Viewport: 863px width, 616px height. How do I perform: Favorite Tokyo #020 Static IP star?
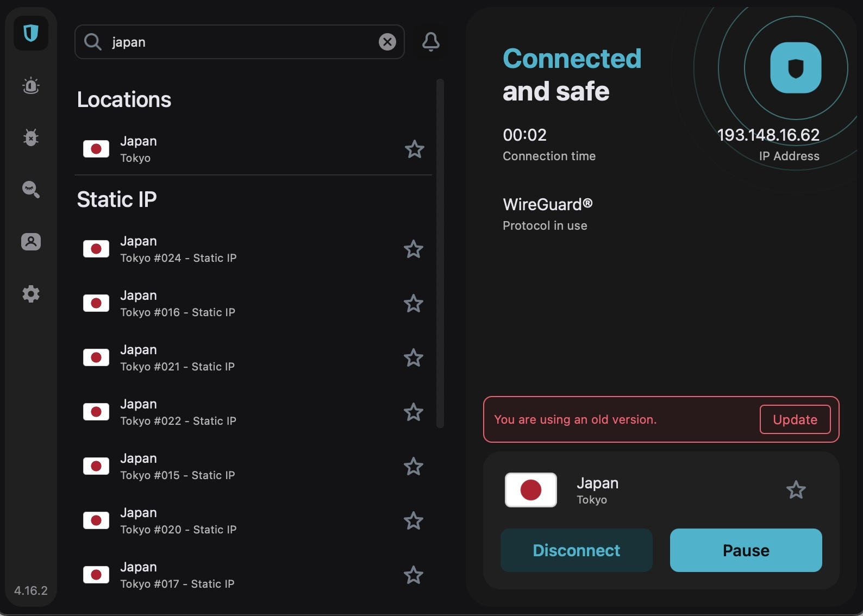click(414, 521)
